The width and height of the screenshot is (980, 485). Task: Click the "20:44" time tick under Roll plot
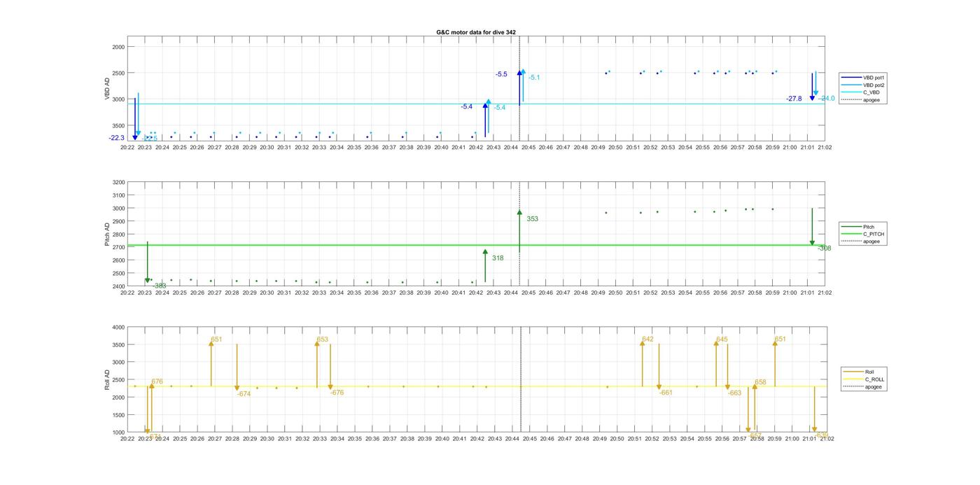point(512,439)
